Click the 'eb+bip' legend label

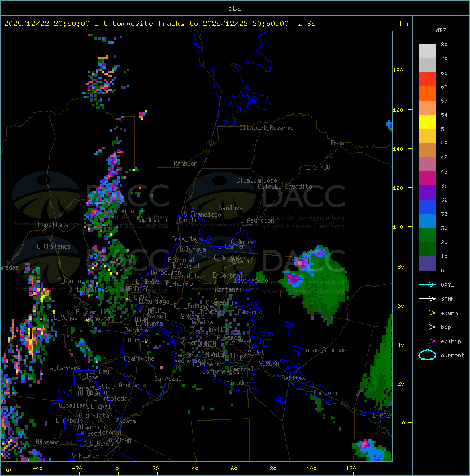click(x=451, y=341)
